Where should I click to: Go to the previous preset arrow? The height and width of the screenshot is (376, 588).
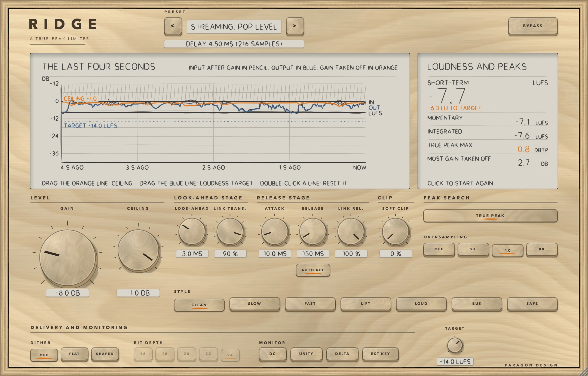[x=173, y=26]
